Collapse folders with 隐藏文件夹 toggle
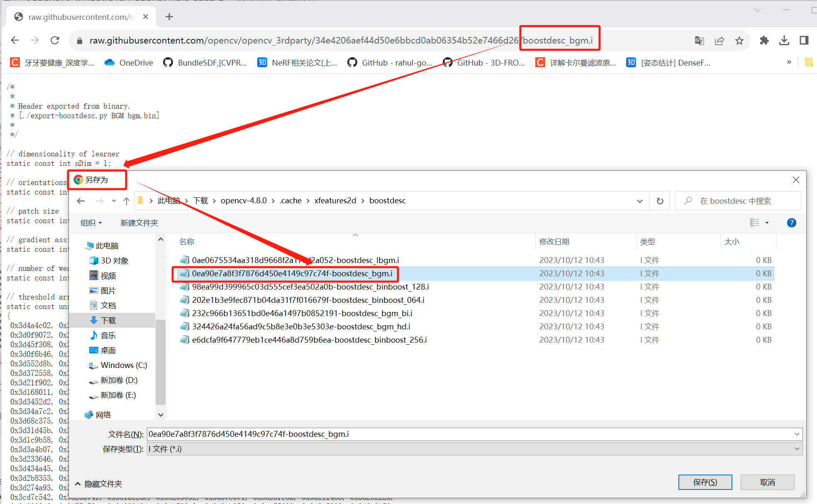Screen dimensions: 817x504 [99, 484]
